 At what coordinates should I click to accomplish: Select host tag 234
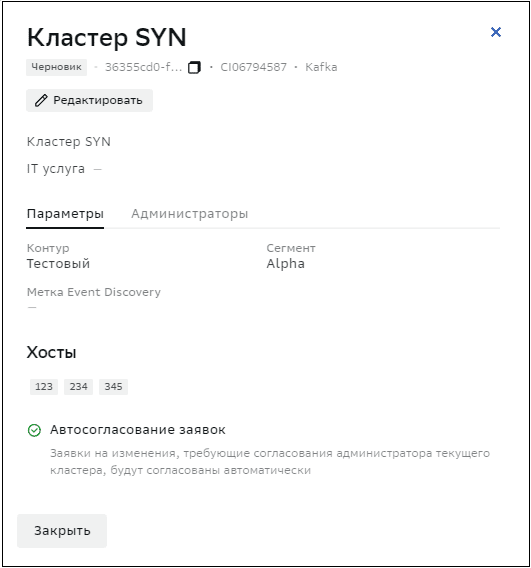[x=79, y=387]
